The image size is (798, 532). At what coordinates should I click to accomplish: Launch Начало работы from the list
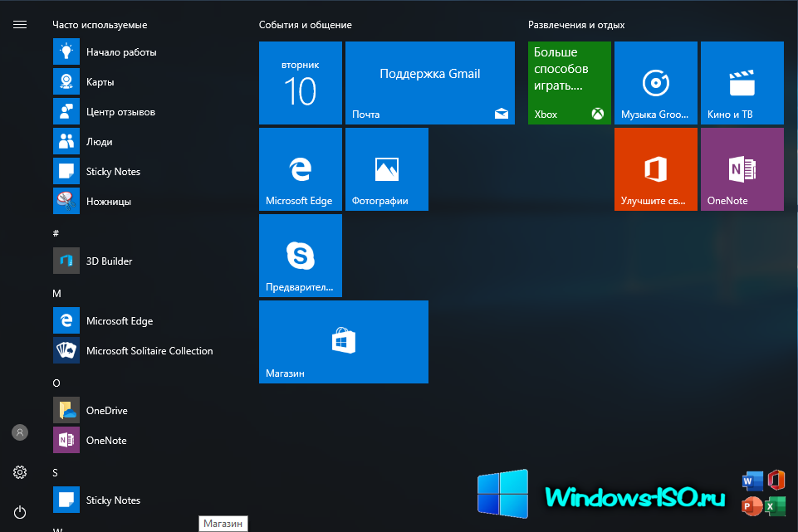(143, 52)
